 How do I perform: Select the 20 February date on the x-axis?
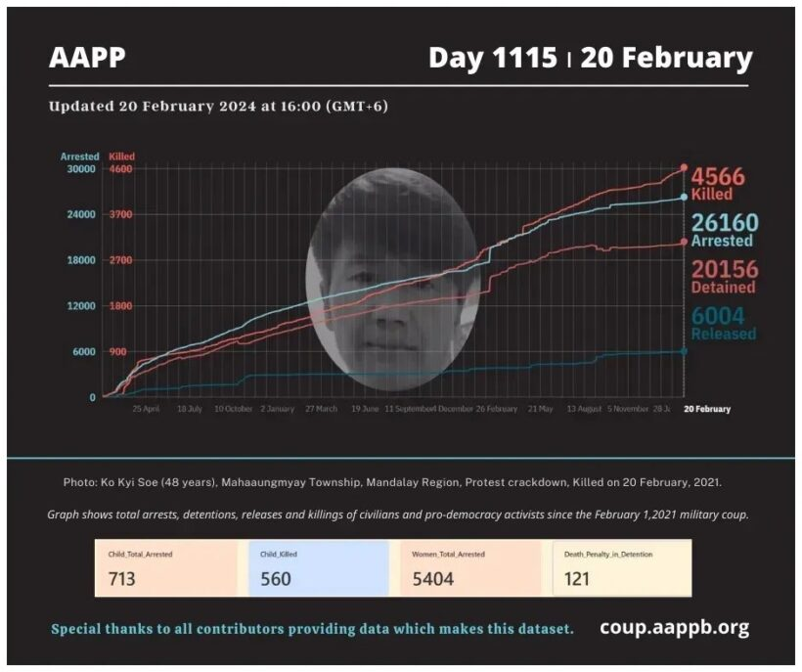coord(706,409)
